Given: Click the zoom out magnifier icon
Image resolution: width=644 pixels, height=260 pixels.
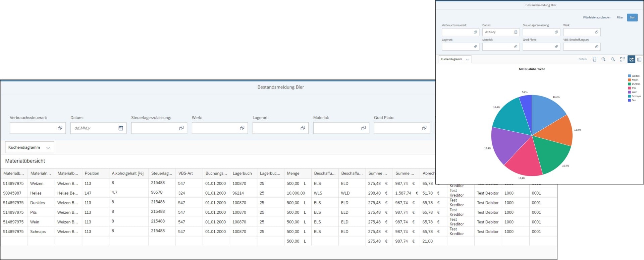Looking at the screenshot, I should point(613,59).
